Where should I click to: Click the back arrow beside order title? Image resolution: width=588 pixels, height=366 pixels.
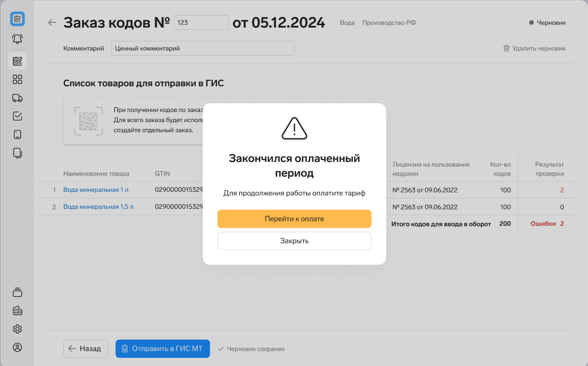point(52,23)
